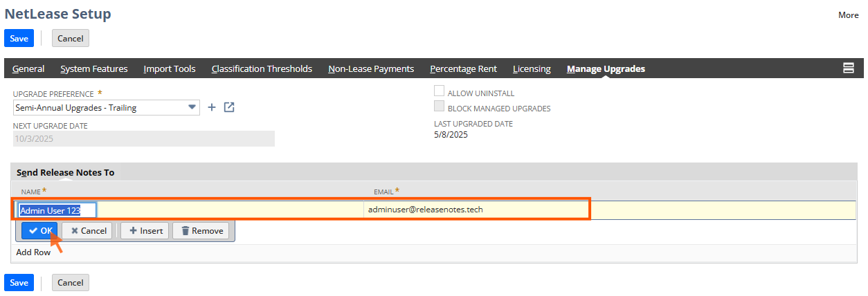The height and width of the screenshot is (296, 868).
Task: Click the email cell adminuser@releasenotes.tech
Action: (425, 210)
